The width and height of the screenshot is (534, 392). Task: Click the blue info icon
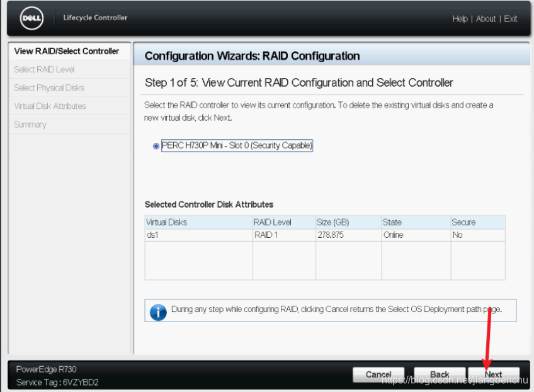[158, 311]
